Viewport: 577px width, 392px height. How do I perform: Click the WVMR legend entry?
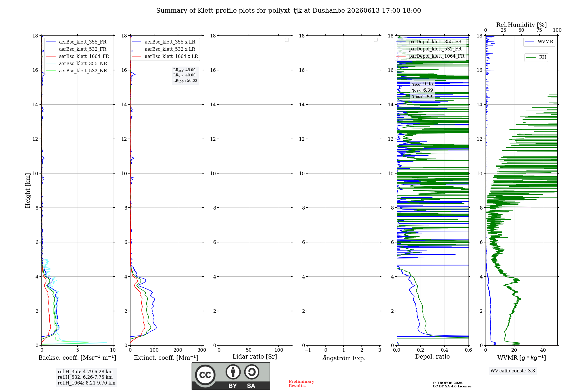539,42
